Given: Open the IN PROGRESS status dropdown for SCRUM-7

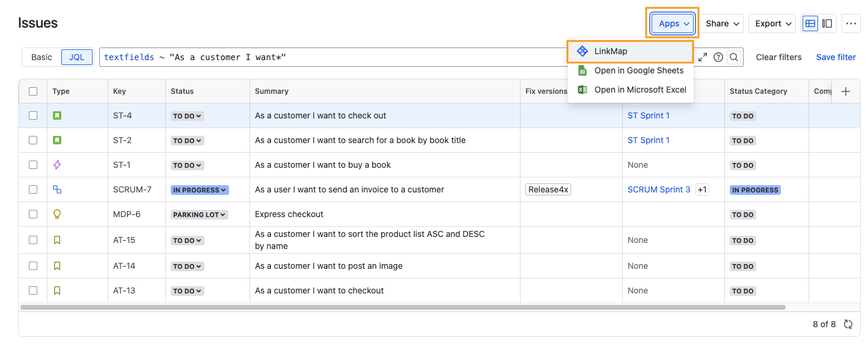Looking at the screenshot, I should click(200, 190).
